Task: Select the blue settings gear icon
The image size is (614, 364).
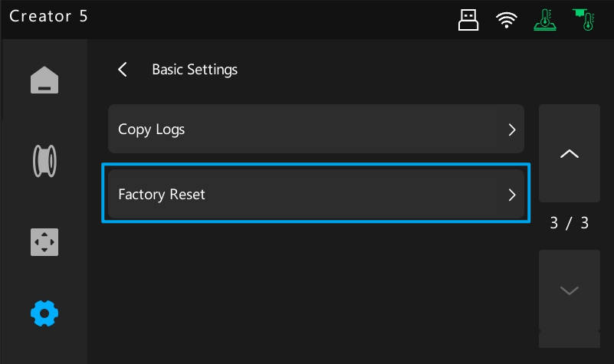Action: (44, 313)
